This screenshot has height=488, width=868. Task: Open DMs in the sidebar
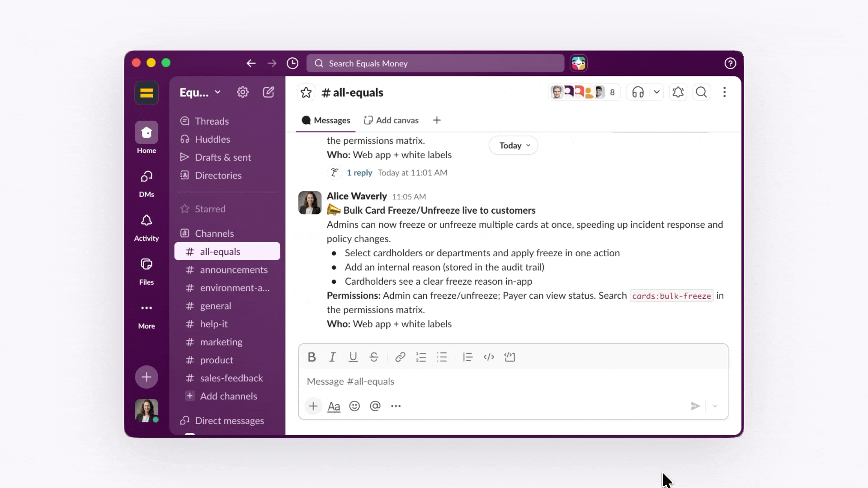point(146,183)
